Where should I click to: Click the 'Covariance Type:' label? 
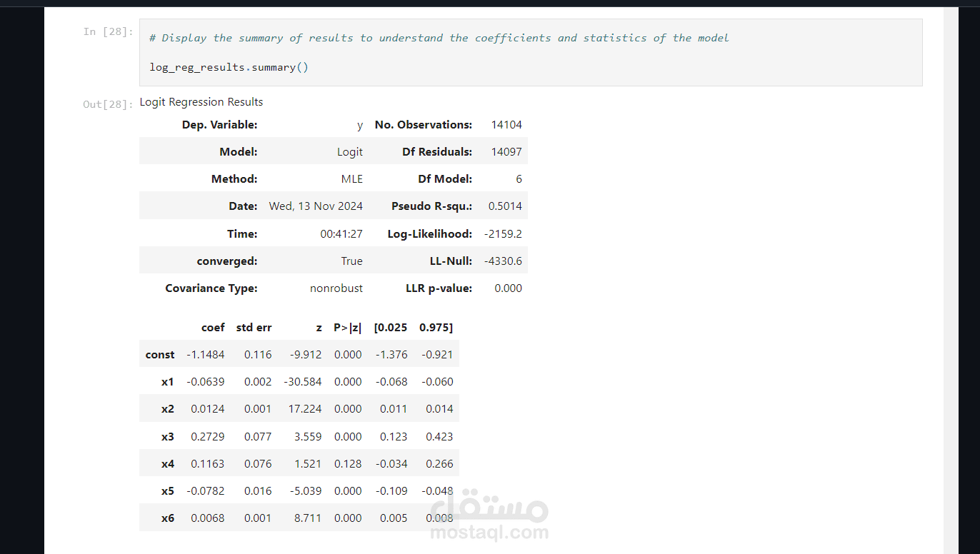211,288
